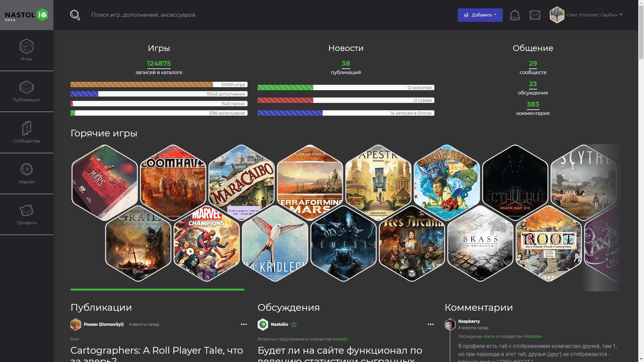
Task: Open the 38 публикаций link
Action: 346,63
